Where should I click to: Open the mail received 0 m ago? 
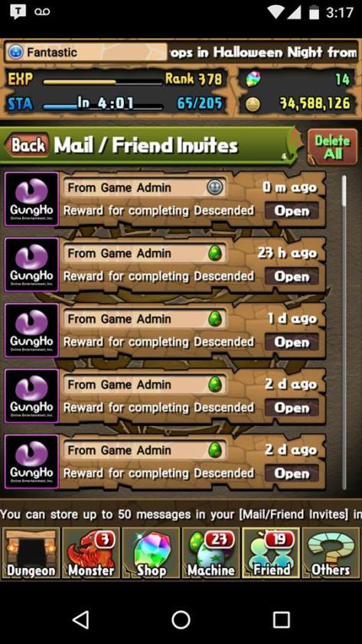292,210
